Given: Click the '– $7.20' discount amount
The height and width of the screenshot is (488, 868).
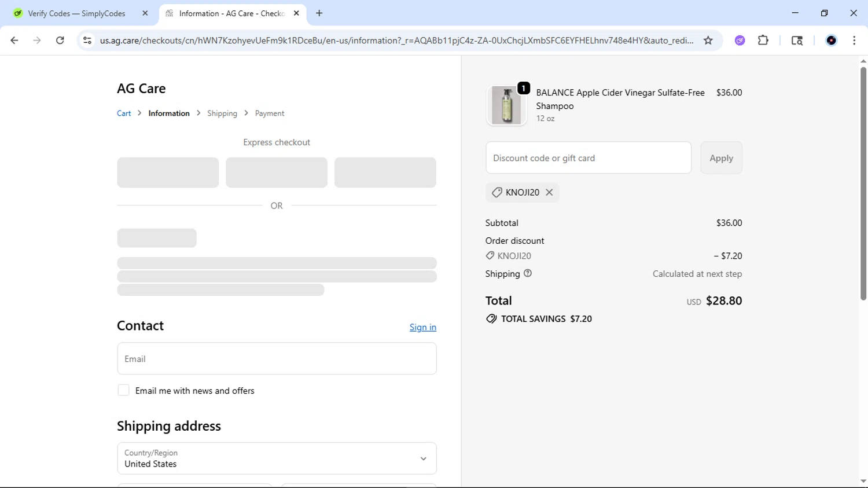Looking at the screenshot, I should [x=728, y=256].
